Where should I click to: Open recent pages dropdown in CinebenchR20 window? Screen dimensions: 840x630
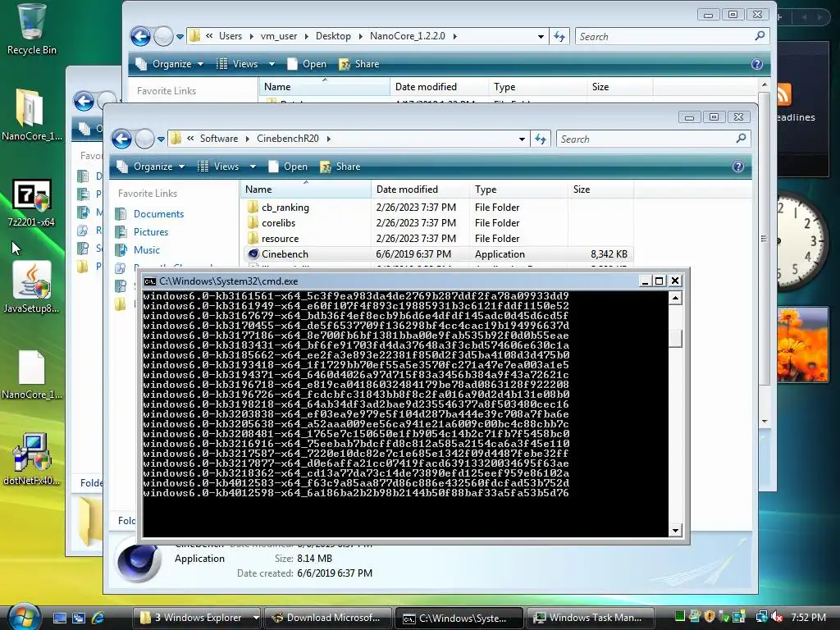[162, 139]
